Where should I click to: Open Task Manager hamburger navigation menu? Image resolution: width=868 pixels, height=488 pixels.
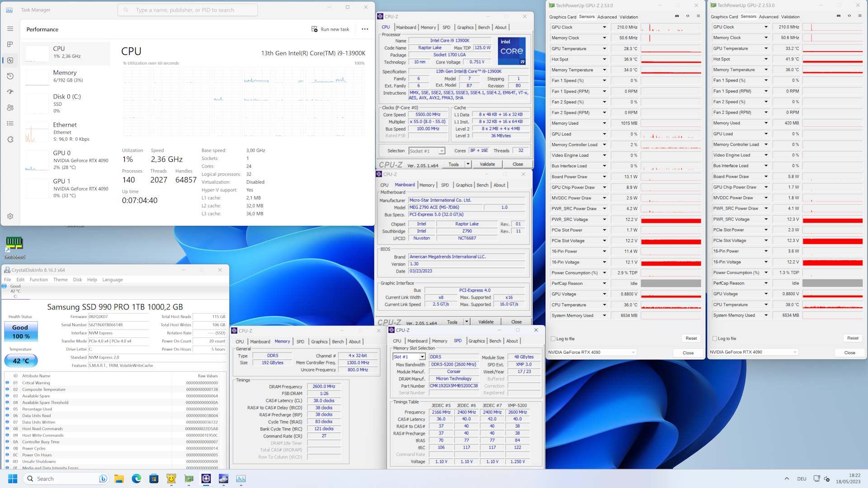(10, 28)
